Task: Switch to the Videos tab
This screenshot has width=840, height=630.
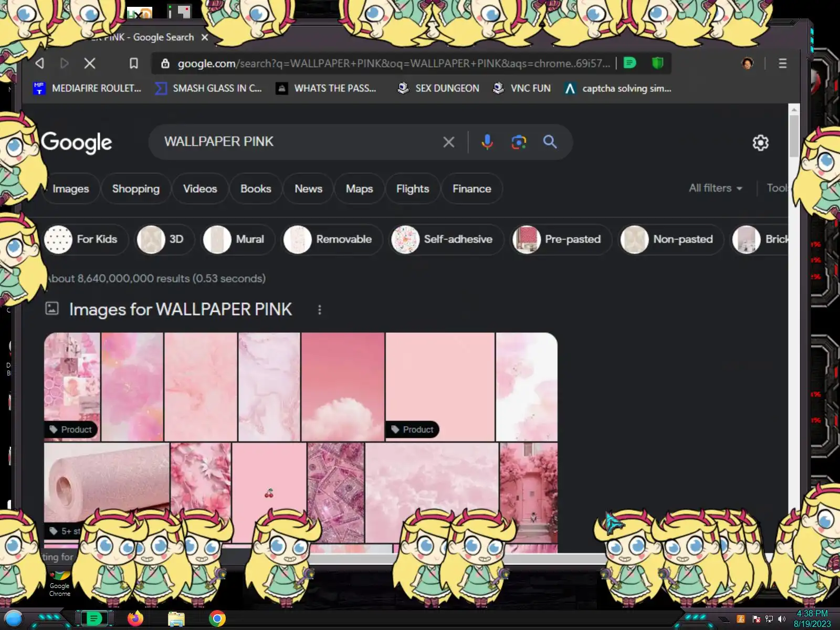Action: [x=200, y=189]
